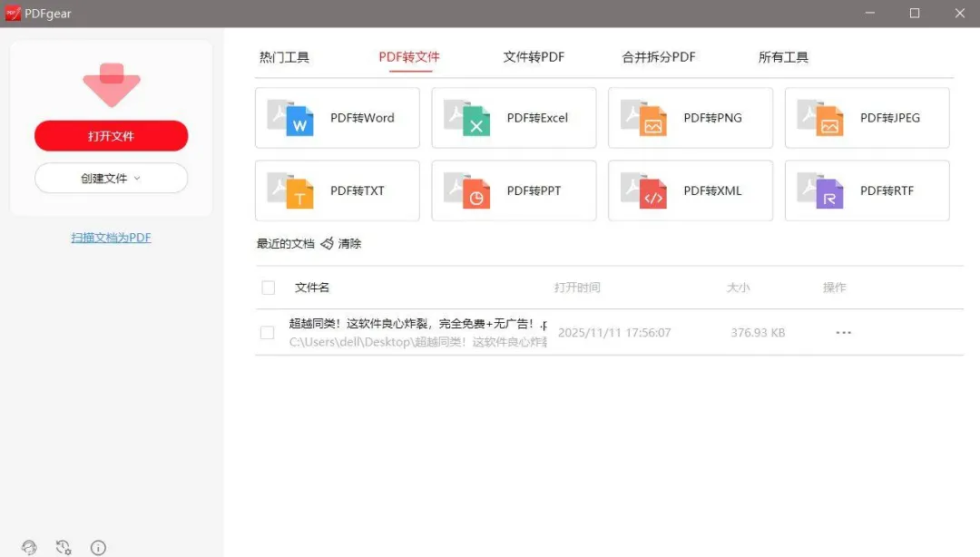This screenshot has height=557, width=980.
Task: Click the customer support headset icon
Action: pyautogui.click(x=29, y=548)
